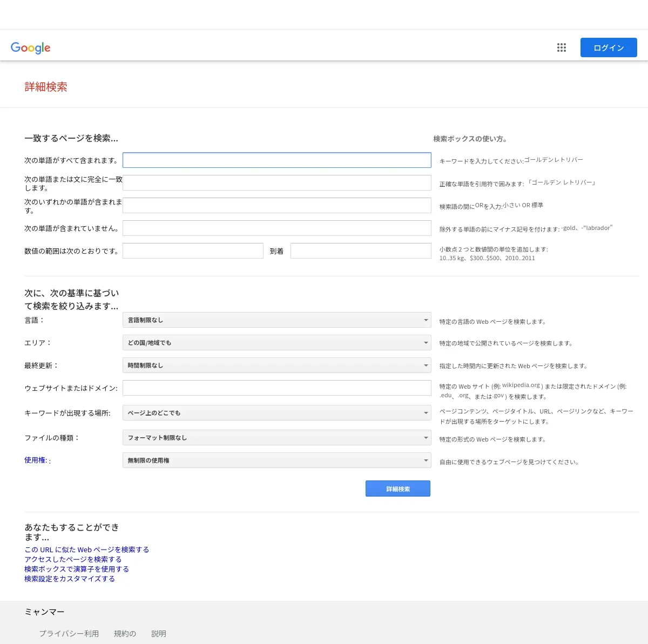Image resolution: width=648 pixels, height=644 pixels.
Task: Open the キーワードが出現する場所 dropdown
Action: click(276, 413)
